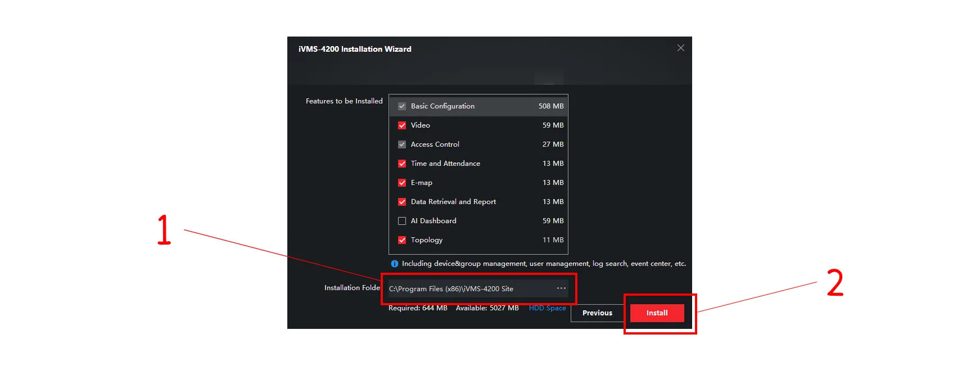Click the installation folder path field
The image size is (980, 366).
tap(478, 288)
